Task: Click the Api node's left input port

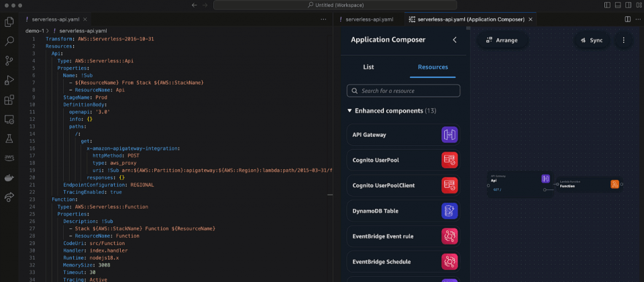Action: [x=488, y=185]
